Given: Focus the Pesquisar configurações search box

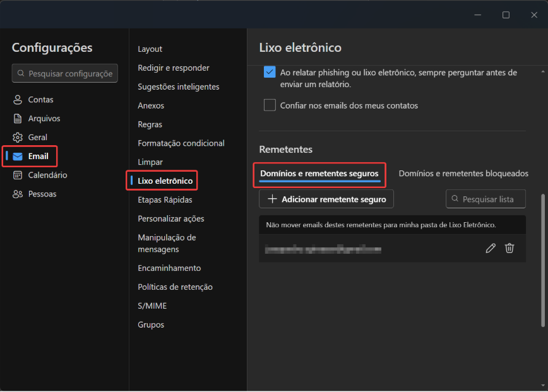Looking at the screenshot, I should click(69, 74).
